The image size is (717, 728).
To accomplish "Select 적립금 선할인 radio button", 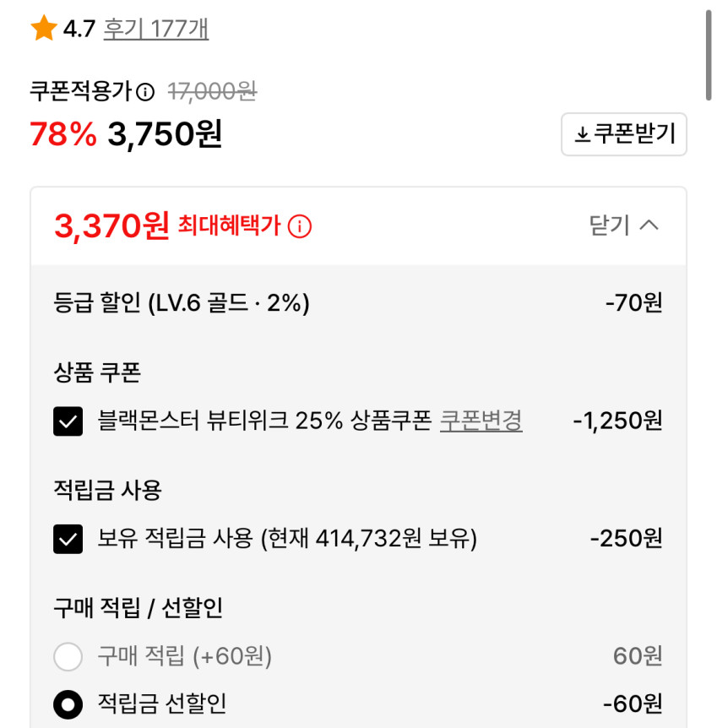I will 68,704.
